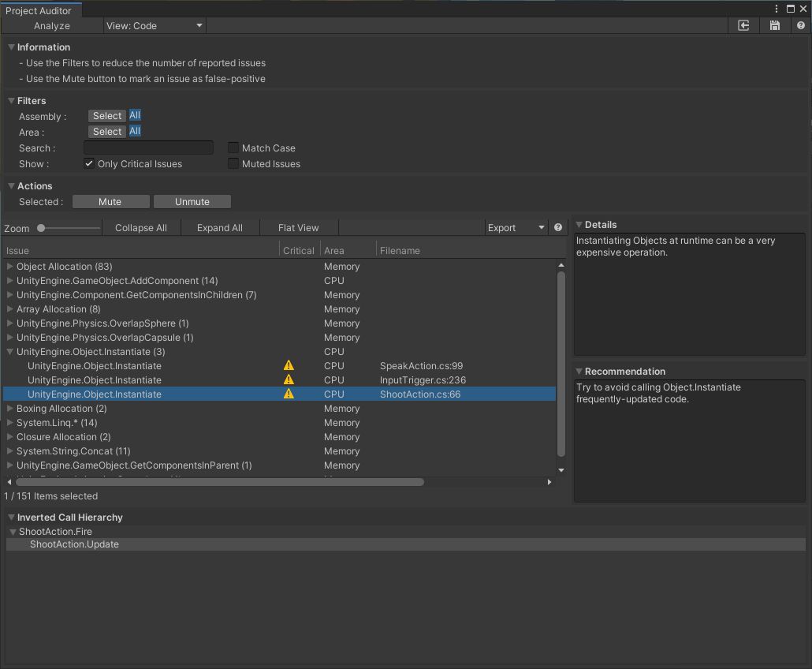Image resolution: width=812 pixels, height=669 pixels.
Task: Collapse the Actions section
Action: [x=11, y=185]
